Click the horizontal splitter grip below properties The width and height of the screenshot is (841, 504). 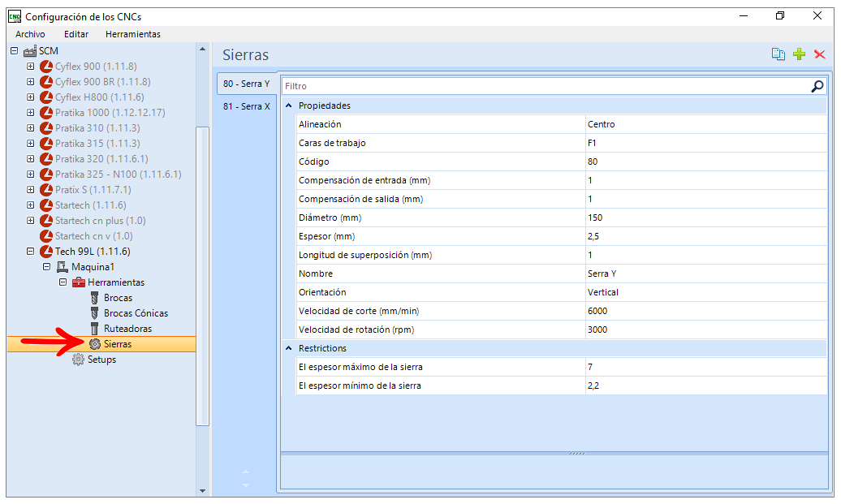[577, 454]
